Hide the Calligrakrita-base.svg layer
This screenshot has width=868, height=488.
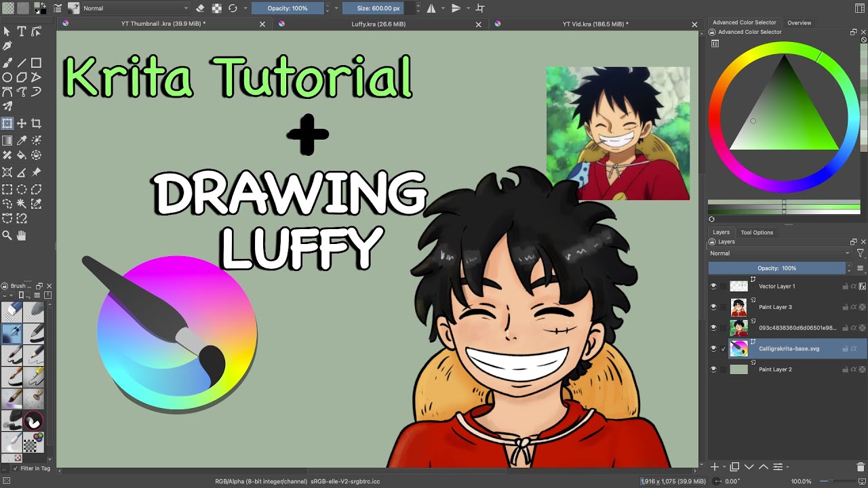click(713, 348)
